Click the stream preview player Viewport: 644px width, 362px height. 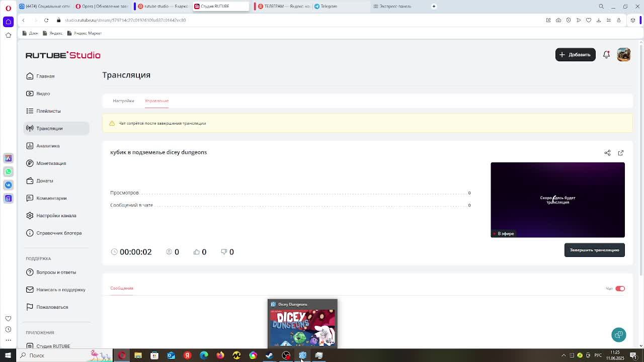click(557, 200)
